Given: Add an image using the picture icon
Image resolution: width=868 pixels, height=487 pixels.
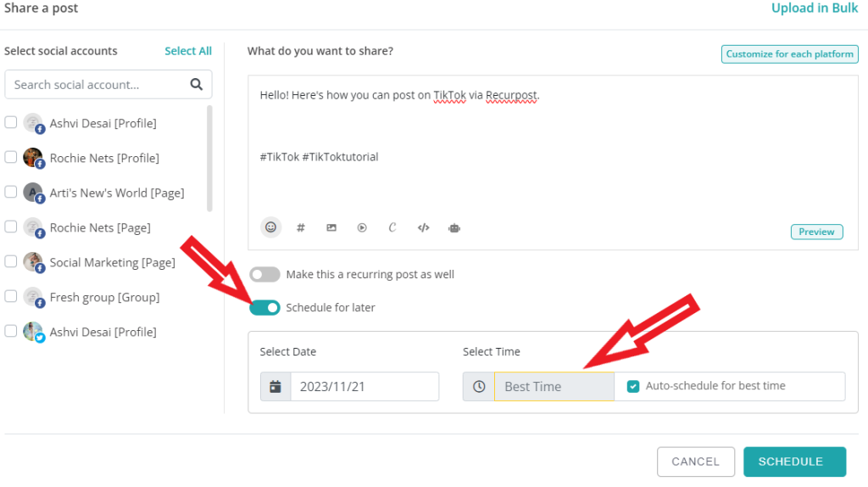Looking at the screenshot, I should point(331,227).
